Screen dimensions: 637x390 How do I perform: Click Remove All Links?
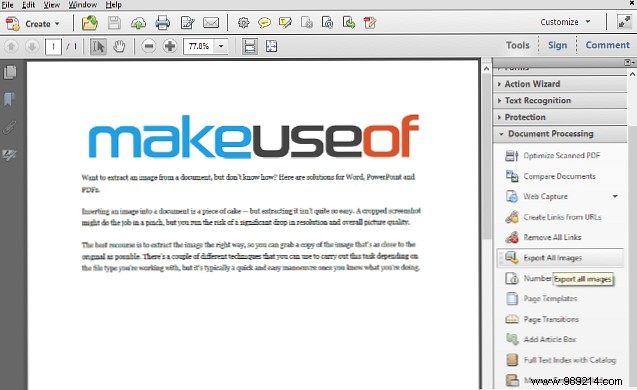[552, 238]
